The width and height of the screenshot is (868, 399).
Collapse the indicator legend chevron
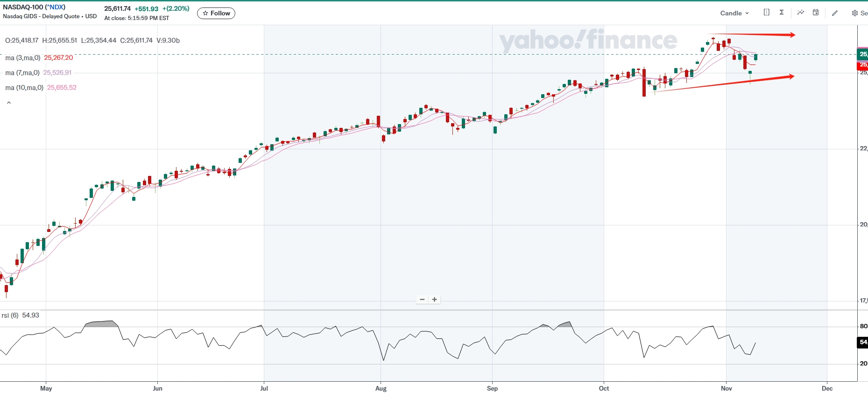(9, 103)
